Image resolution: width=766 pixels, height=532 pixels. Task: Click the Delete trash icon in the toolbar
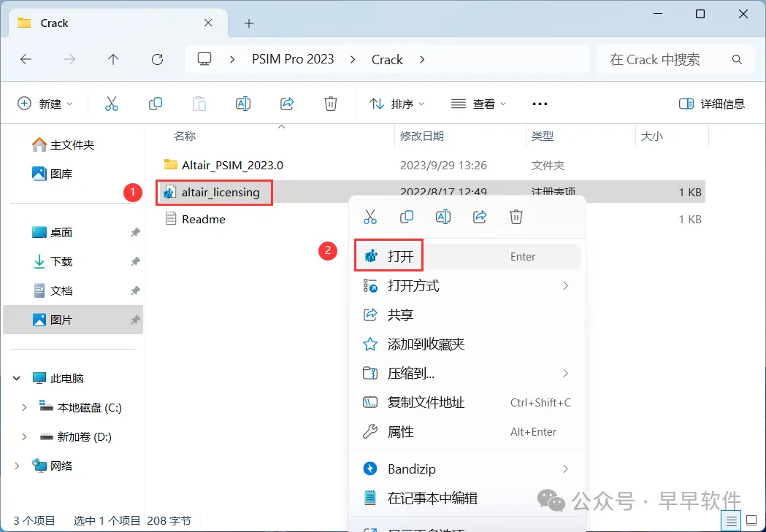[x=331, y=104]
